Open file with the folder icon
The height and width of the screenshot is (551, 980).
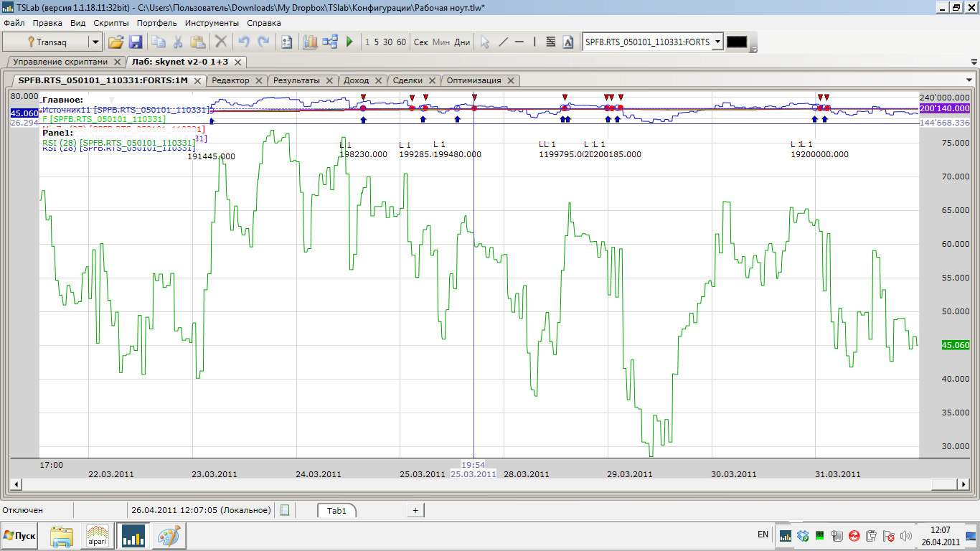[116, 42]
